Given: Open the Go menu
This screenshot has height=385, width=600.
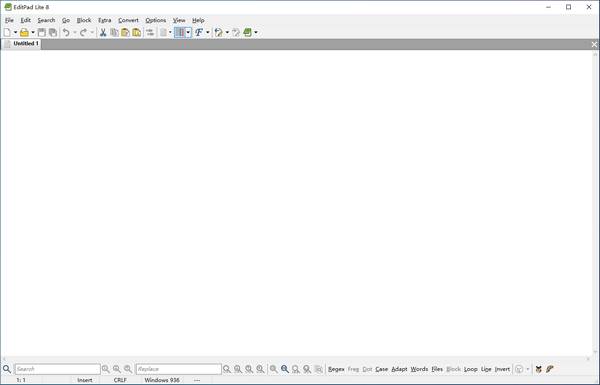Looking at the screenshot, I should click(66, 20).
